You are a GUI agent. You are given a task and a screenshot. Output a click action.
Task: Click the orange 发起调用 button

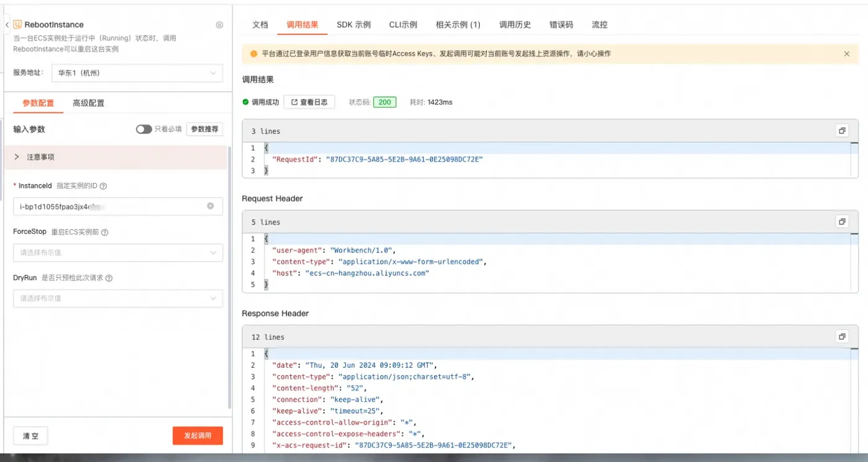point(198,436)
